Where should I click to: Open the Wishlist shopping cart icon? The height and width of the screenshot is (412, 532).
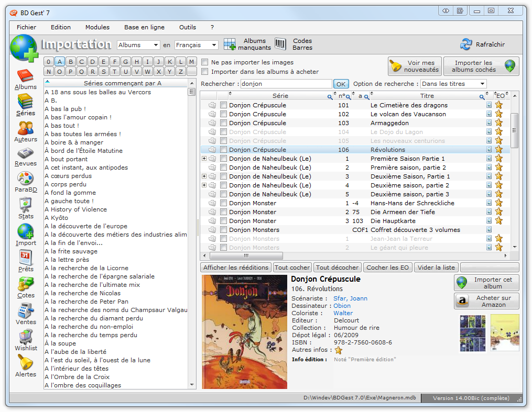tap(26, 337)
